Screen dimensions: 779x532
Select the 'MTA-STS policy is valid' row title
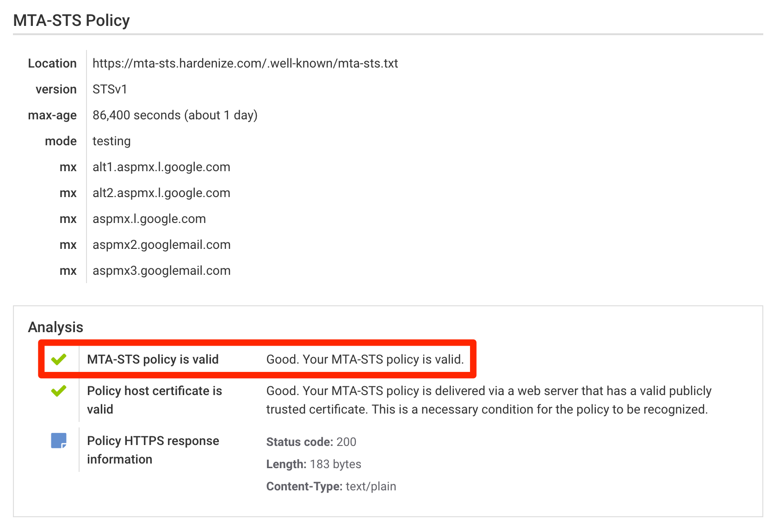coord(153,359)
